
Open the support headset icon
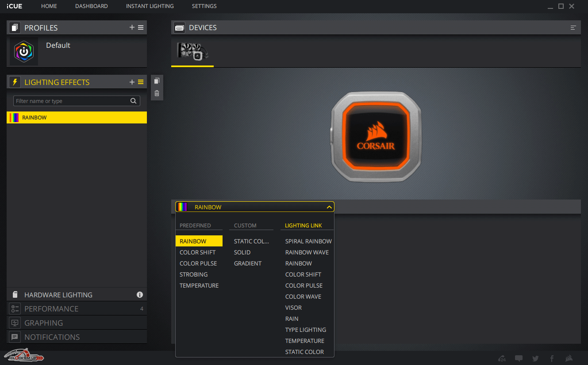coord(502,358)
